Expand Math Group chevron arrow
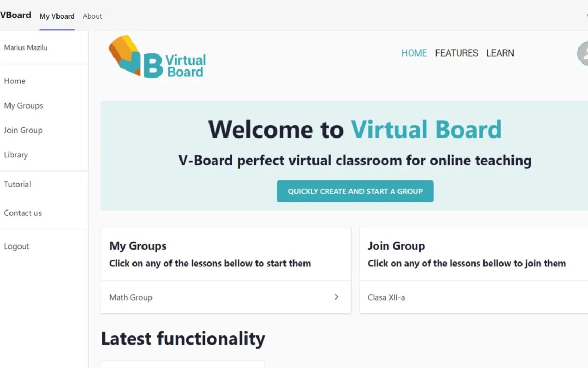588x368 pixels. 336,297
